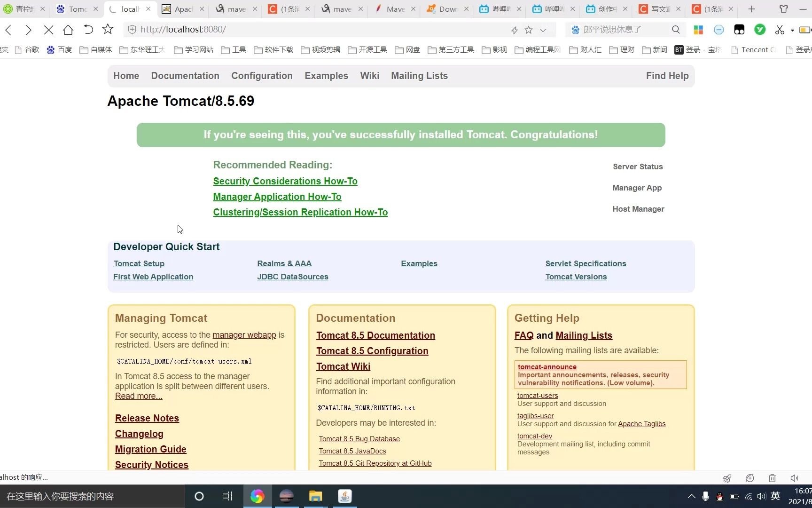The image size is (812, 508).
Task: Click the black gamepad extension icon
Action: (739, 30)
